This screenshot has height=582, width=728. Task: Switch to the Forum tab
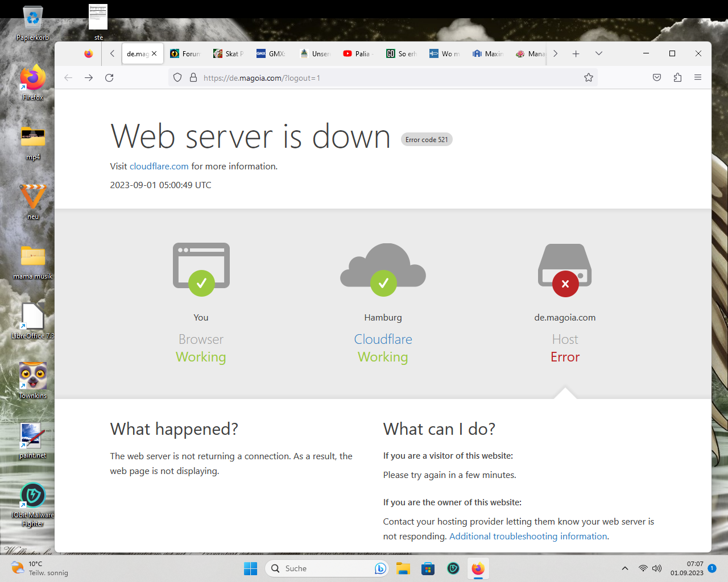click(185, 53)
